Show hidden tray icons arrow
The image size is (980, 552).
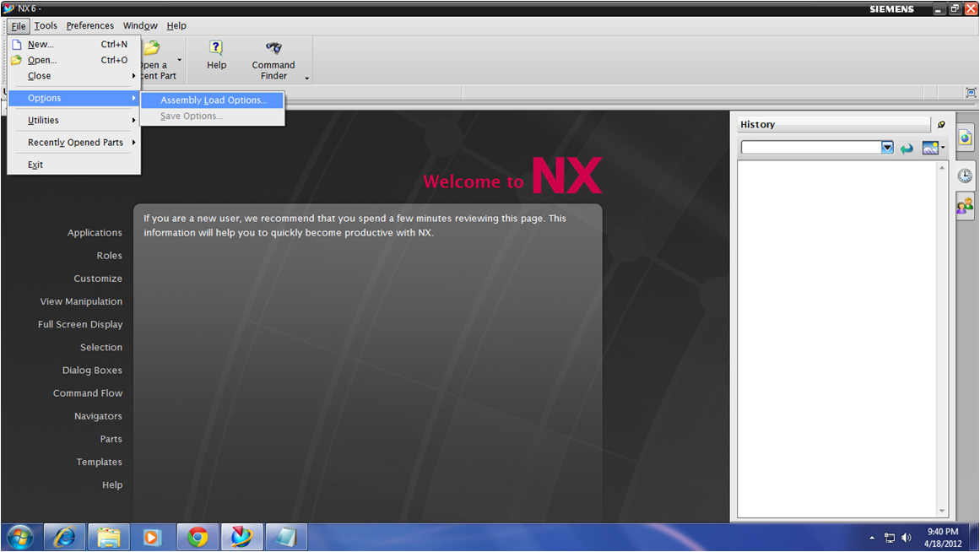(872, 538)
